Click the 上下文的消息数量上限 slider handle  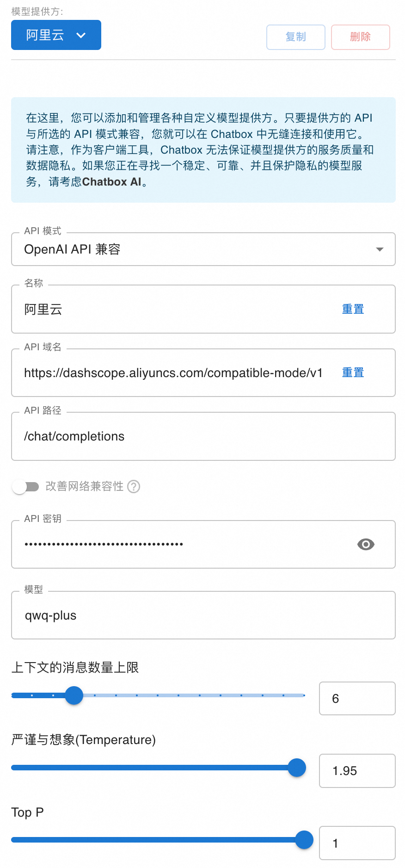[x=74, y=695]
